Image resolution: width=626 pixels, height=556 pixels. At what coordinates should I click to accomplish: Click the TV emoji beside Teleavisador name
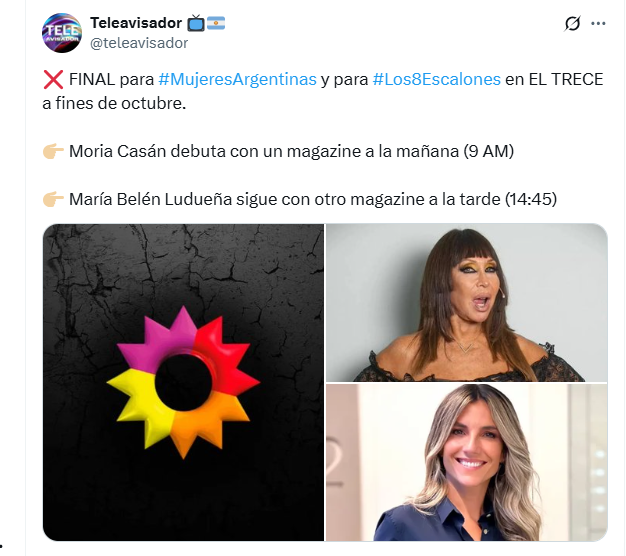(x=196, y=23)
